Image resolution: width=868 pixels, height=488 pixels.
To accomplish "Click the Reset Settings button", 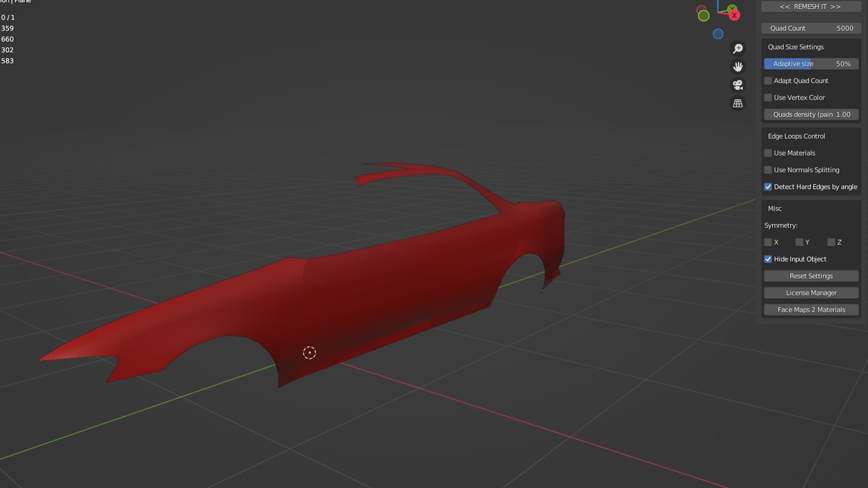I will tap(811, 276).
